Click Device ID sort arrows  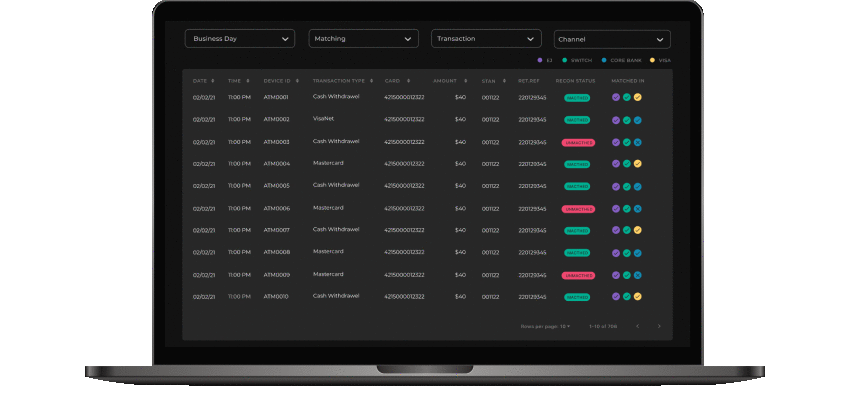point(297,81)
